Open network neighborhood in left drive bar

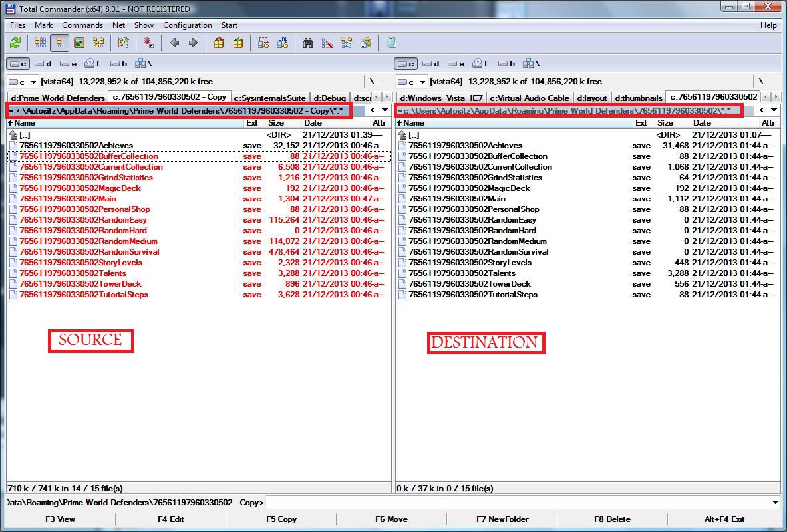144,64
